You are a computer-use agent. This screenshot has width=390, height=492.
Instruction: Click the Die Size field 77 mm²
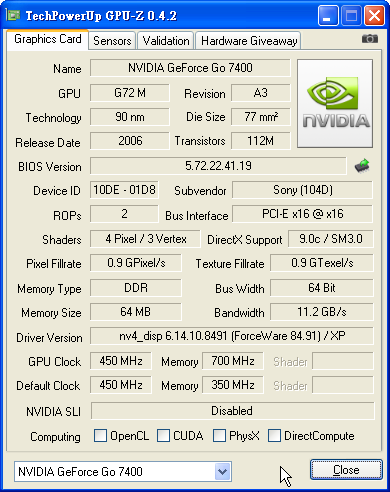tap(261, 117)
